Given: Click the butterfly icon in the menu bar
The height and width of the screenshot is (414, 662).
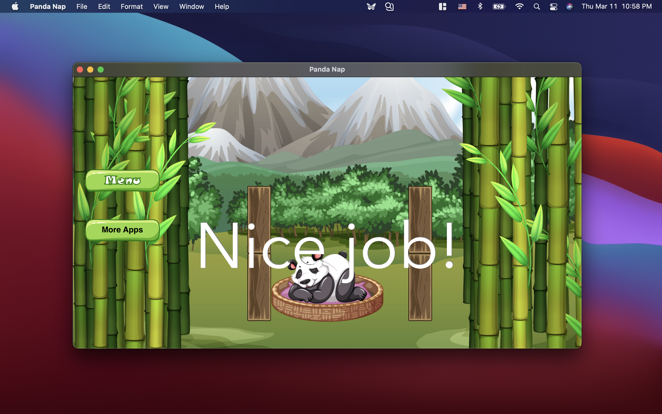Looking at the screenshot, I should [x=371, y=7].
